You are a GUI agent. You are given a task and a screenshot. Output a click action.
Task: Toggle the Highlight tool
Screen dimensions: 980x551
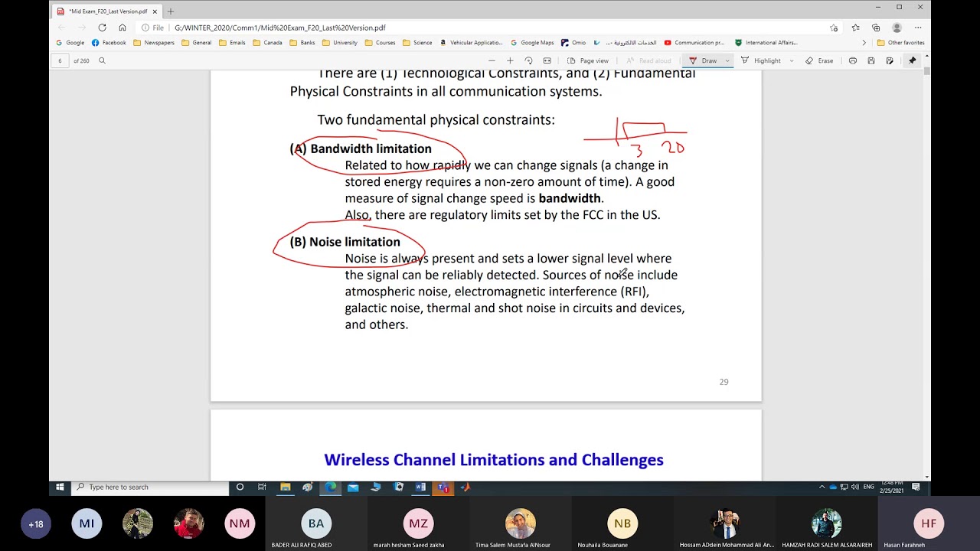(761, 60)
